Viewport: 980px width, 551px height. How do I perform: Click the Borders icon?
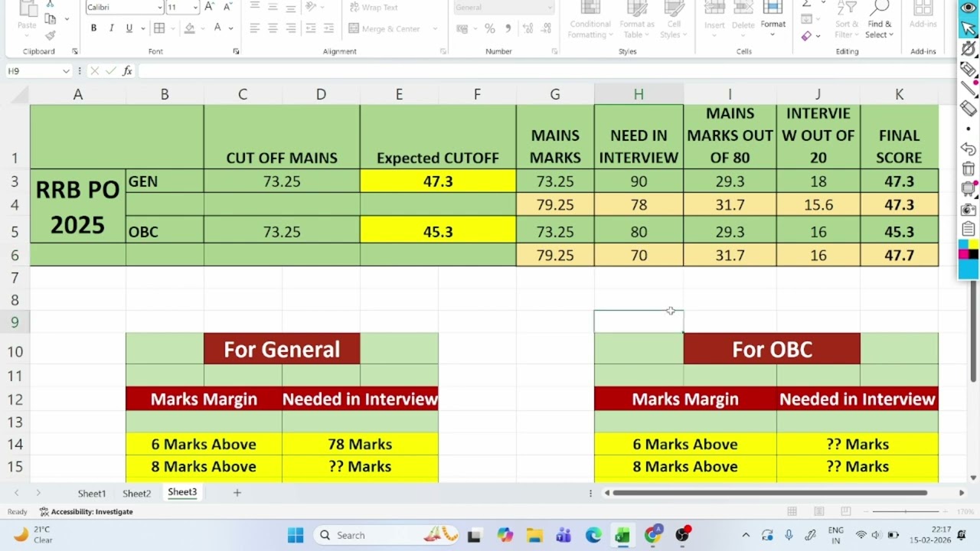click(x=159, y=28)
